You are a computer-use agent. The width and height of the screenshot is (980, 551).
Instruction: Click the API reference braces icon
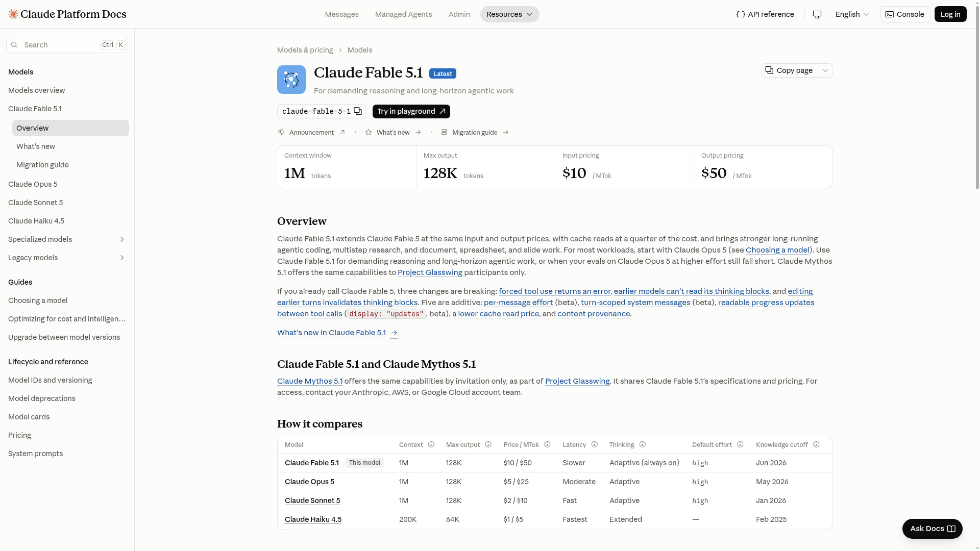click(741, 14)
